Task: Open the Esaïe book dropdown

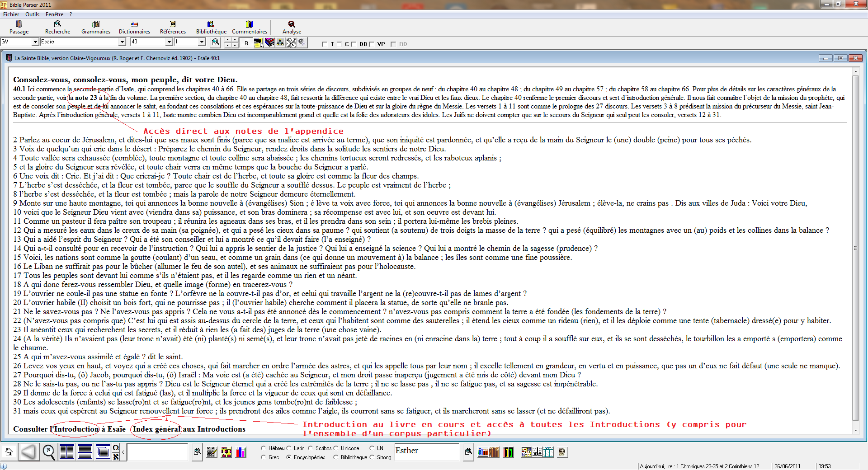Action: tap(122, 42)
